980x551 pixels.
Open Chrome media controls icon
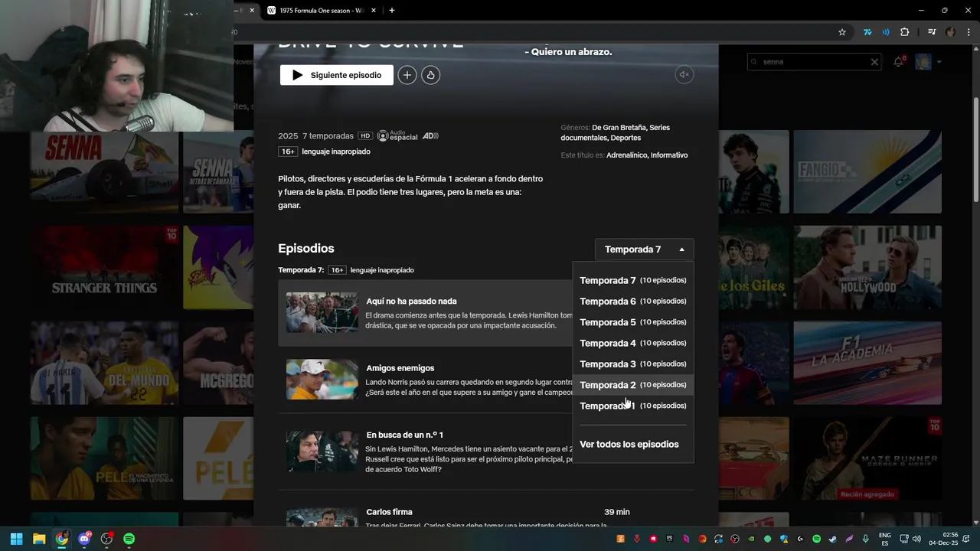pyautogui.click(x=932, y=32)
